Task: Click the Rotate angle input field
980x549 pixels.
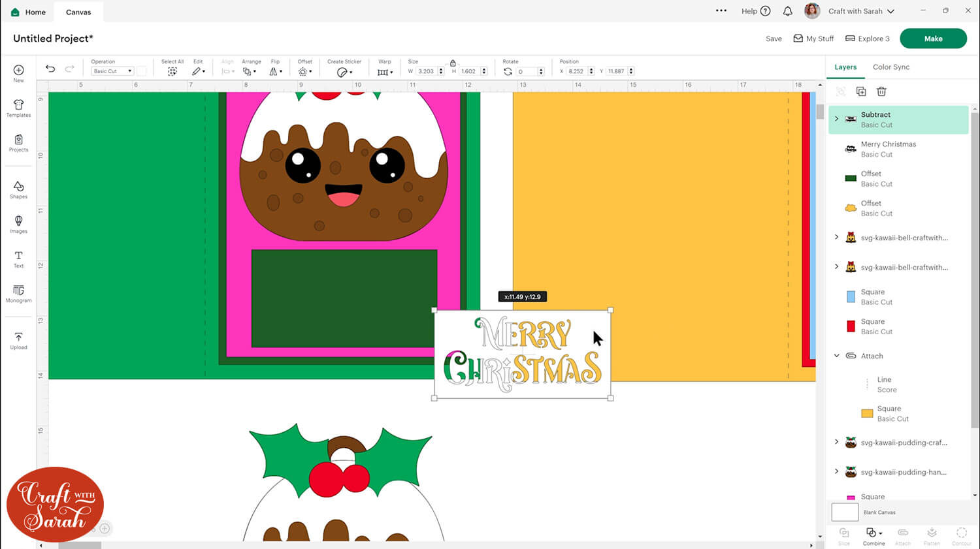Action: tap(527, 72)
